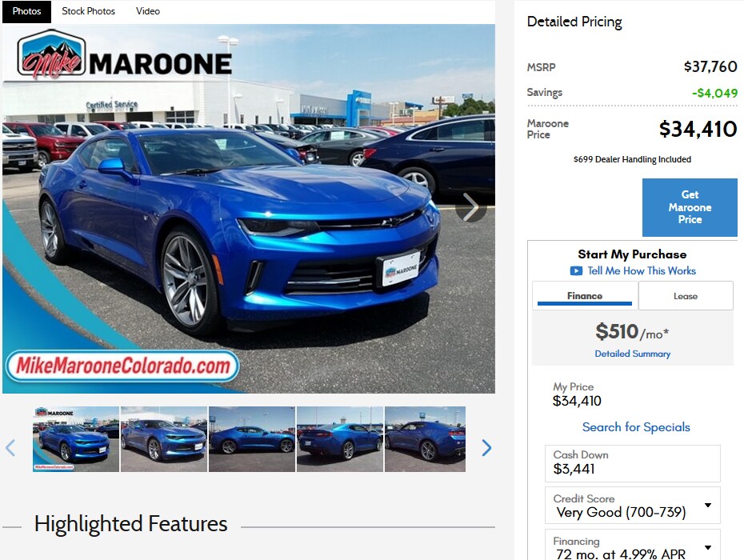The height and width of the screenshot is (560, 744).
Task: Advance to the next photo with the right arrow
Action: point(470,207)
